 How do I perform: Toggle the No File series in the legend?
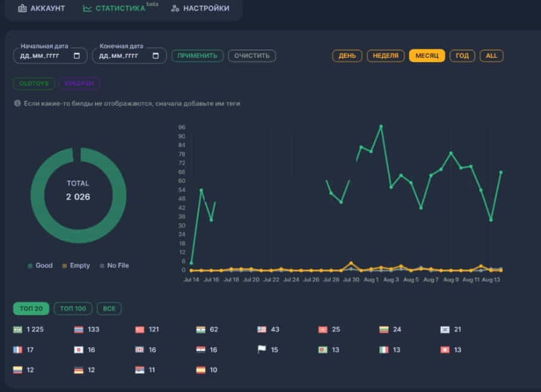pyautogui.click(x=114, y=266)
